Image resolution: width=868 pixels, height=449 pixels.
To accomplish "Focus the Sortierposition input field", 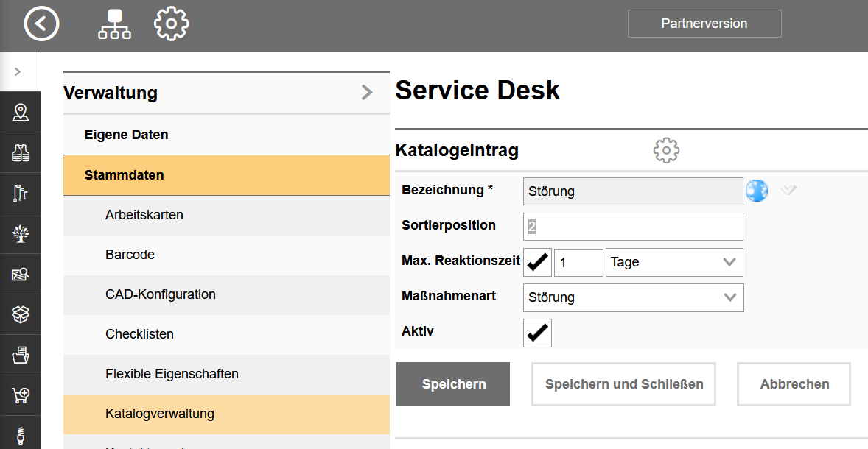I will 633,227.
